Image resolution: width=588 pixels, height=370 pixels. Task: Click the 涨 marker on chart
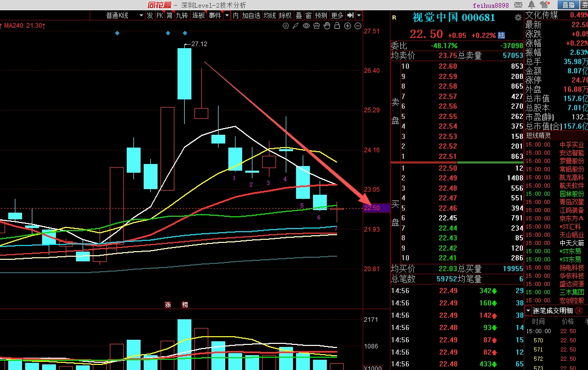click(168, 304)
